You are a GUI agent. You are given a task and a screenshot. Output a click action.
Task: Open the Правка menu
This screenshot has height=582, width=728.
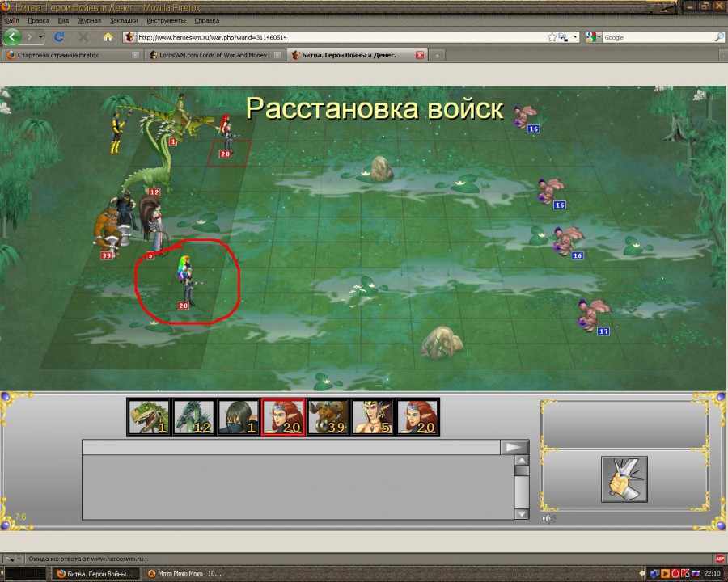pyautogui.click(x=39, y=20)
